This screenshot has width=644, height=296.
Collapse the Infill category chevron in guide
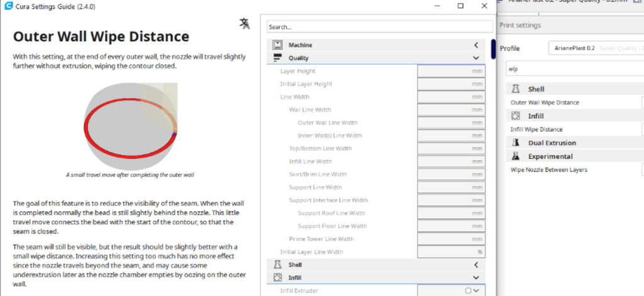point(476,278)
